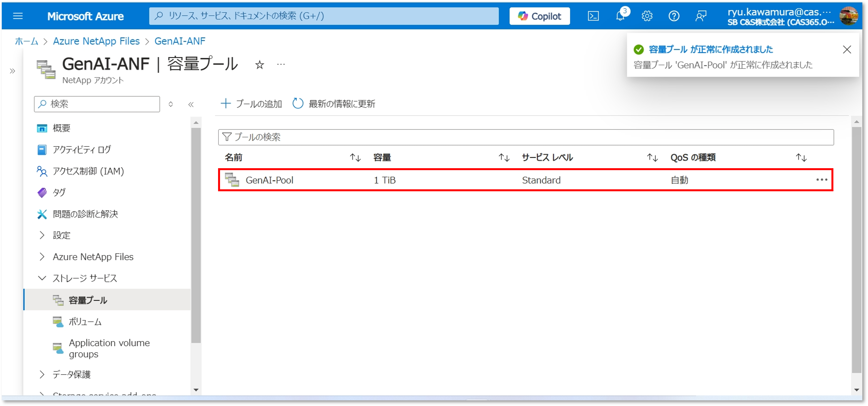Open portal settings gear
The width and height of the screenshot is (868, 406).
647,16
